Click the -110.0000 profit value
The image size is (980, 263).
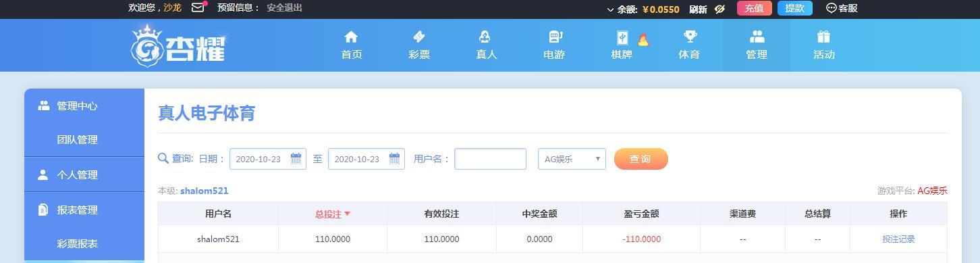[641, 239]
